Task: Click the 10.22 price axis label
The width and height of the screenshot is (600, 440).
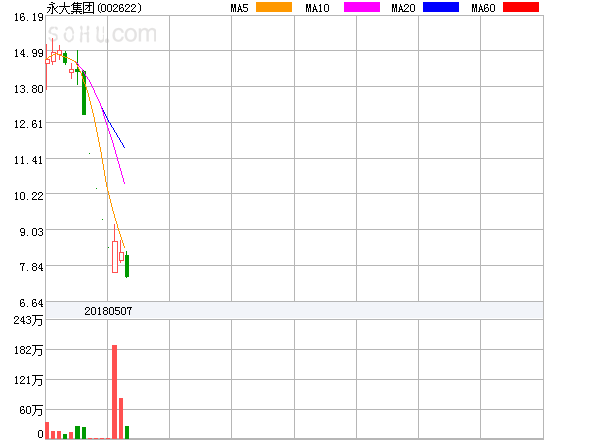Action: [x=29, y=196]
